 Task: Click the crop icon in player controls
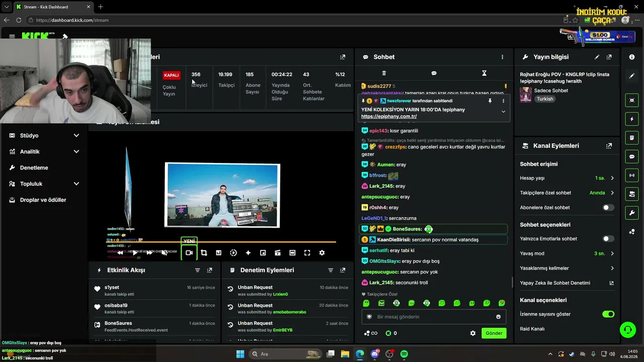204,253
